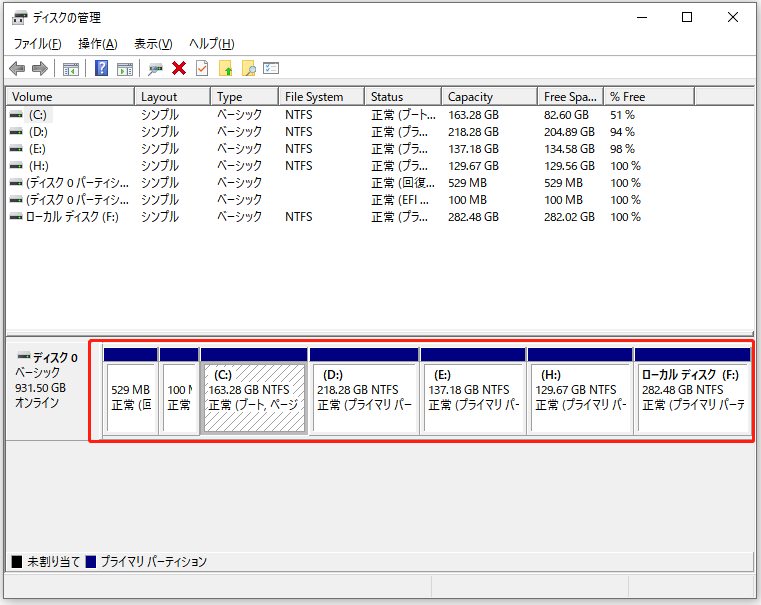The image size is (761, 605).
Task: Click the checklist settings toolbar icon
Action: (x=271, y=68)
